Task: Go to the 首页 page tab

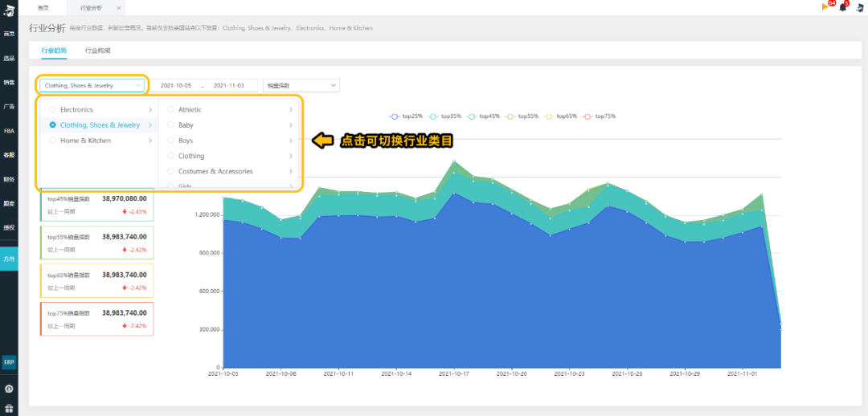Action: pyautogui.click(x=43, y=7)
